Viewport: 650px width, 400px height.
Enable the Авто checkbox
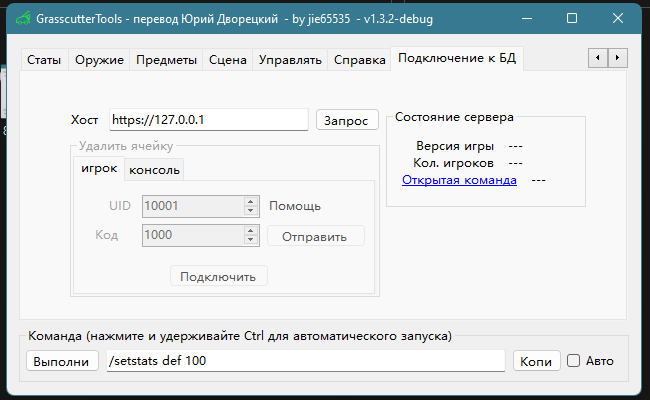574,361
